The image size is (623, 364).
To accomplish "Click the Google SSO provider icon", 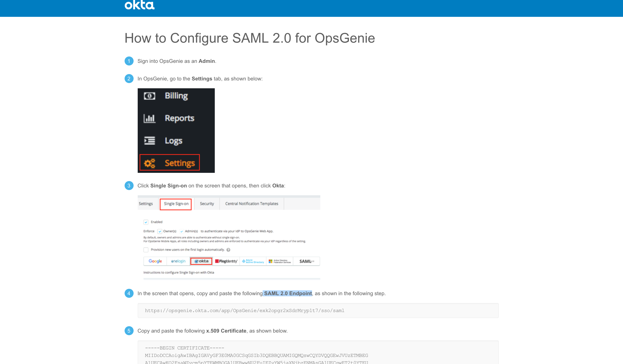I will [x=155, y=261].
